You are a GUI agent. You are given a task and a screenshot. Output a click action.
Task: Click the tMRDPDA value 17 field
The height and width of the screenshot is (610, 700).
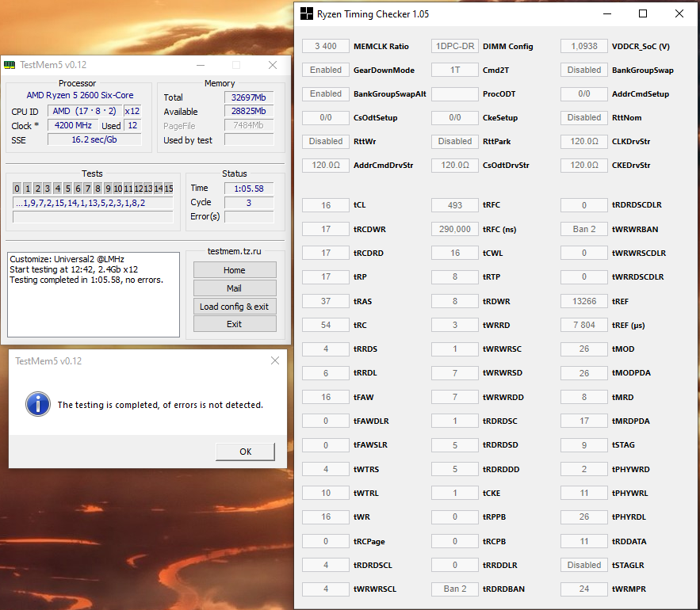[x=584, y=421]
